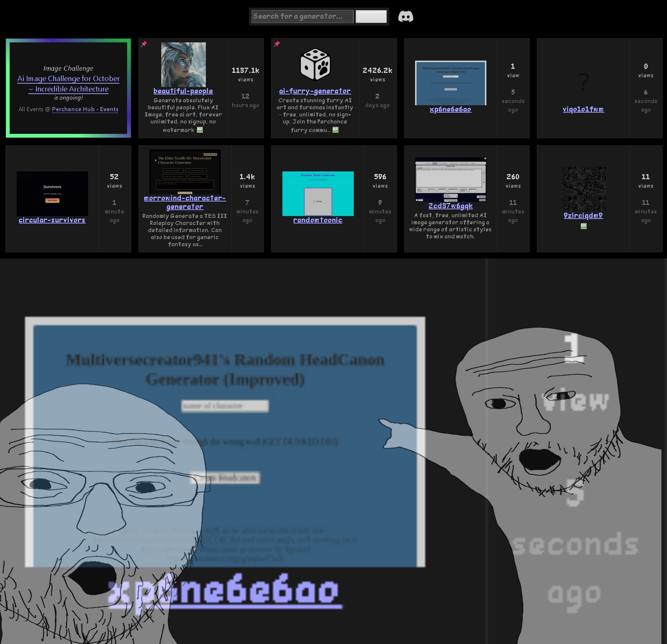Click image icon after beautiful-people description

click(200, 130)
